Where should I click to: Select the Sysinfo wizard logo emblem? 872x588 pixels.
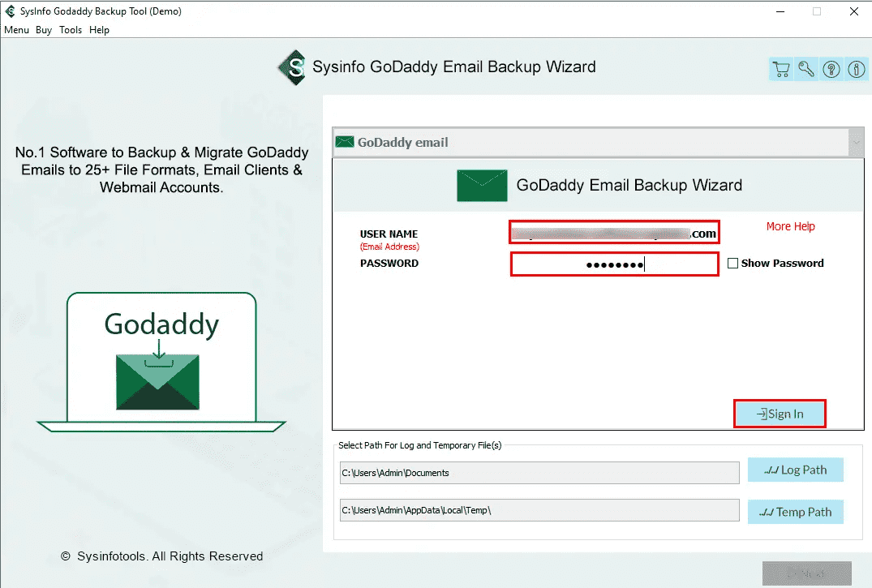coord(292,68)
